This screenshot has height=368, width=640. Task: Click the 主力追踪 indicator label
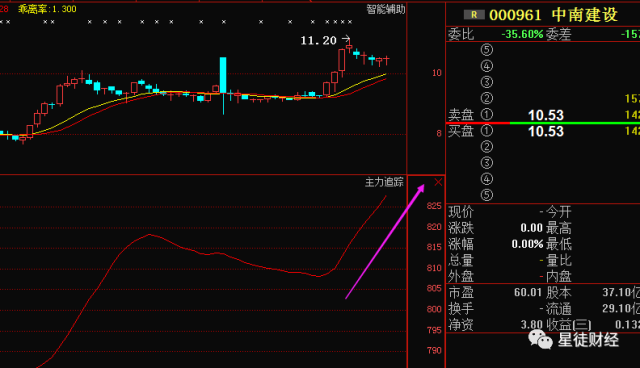point(384,182)
